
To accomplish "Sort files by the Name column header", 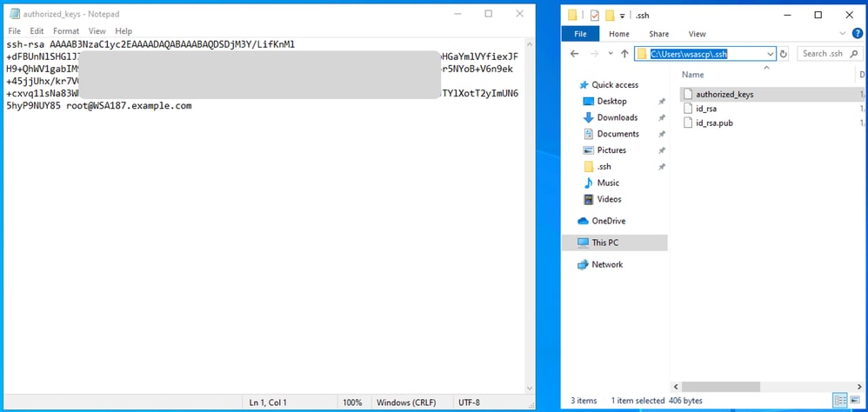I will tap(692, 75).
